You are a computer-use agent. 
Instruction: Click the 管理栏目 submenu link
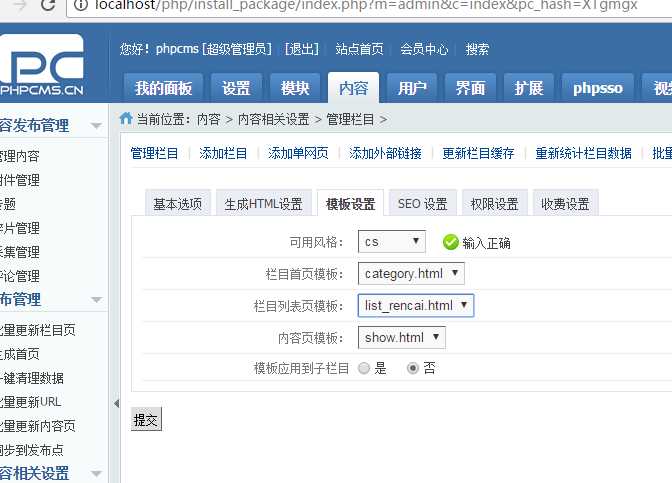154,153
